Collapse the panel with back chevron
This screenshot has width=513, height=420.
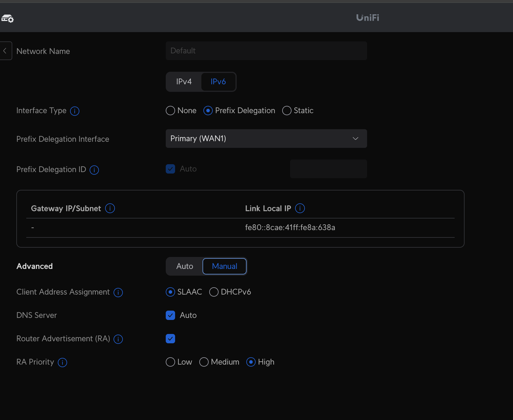[x=5, y=51]
